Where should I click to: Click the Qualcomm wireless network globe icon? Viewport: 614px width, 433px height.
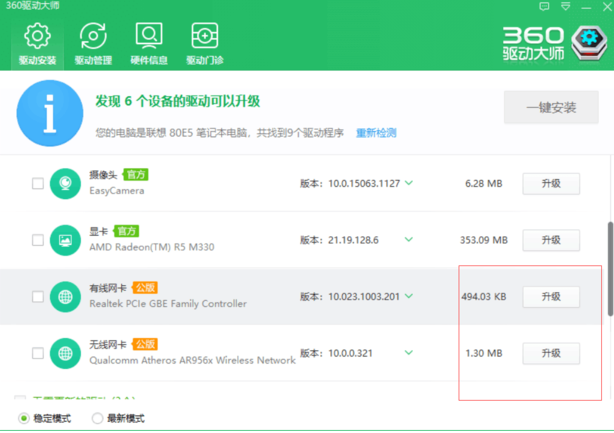pos(65,353)
